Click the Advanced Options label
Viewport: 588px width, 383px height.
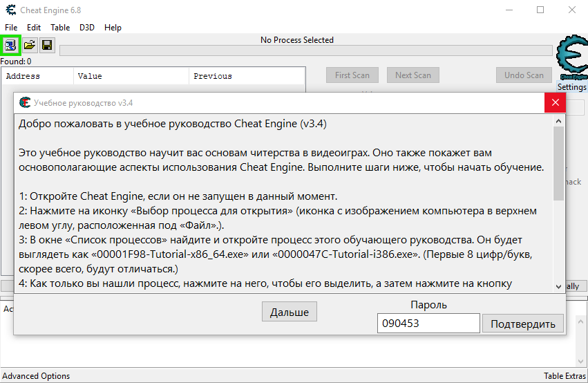click(x=36, y=376)
